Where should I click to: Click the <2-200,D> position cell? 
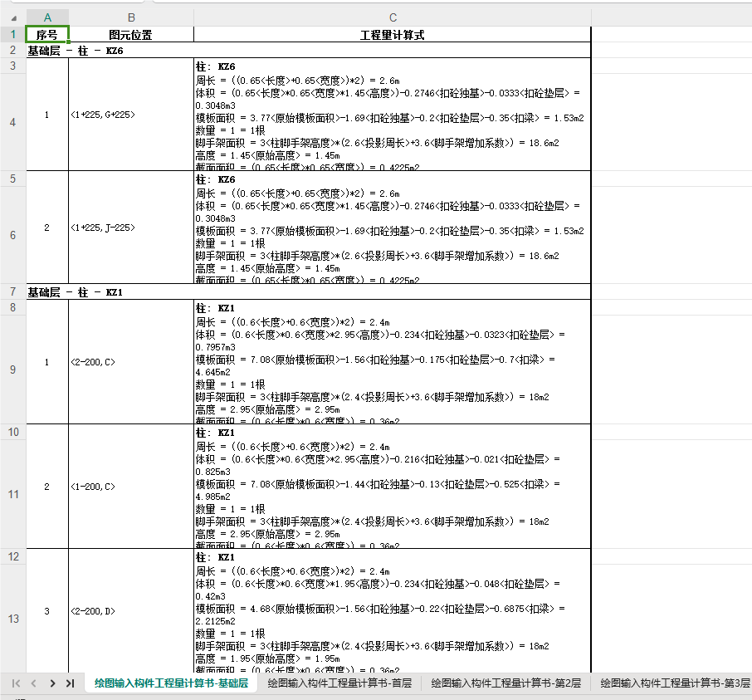point(131,611)
